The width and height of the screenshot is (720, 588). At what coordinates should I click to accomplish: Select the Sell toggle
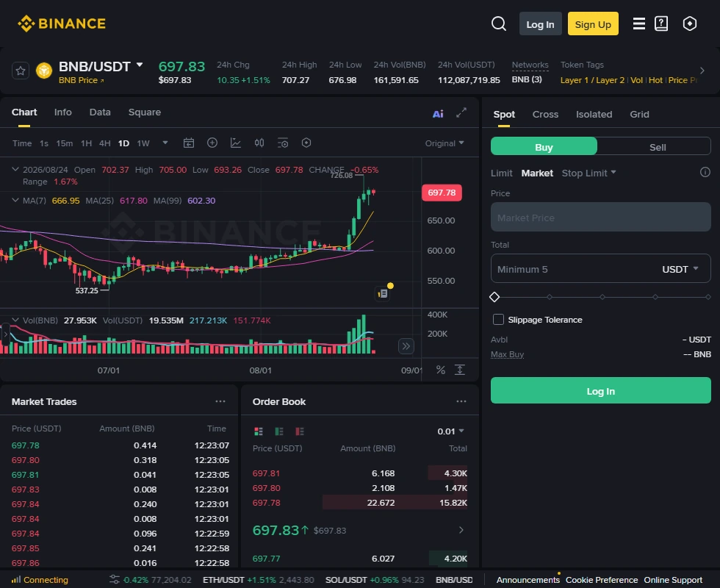click(x=657, y=147)
